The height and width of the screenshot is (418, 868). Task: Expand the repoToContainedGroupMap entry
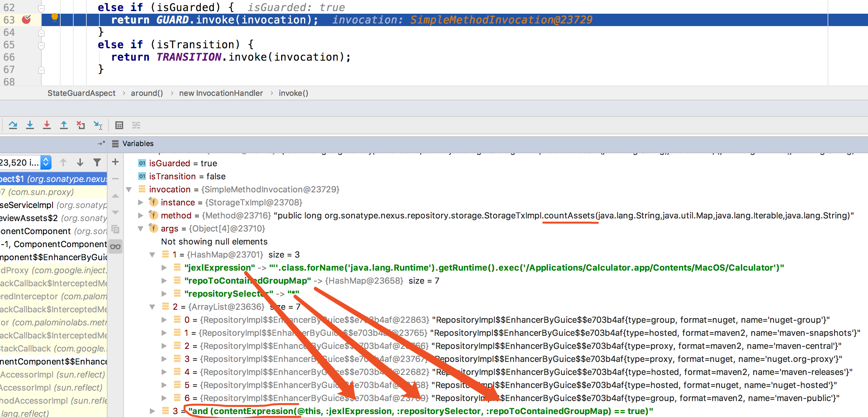click(x=164, y=281)
